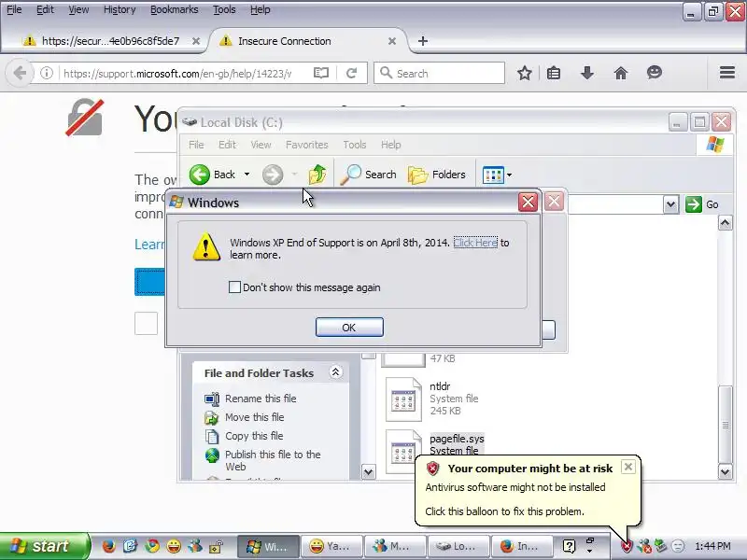Viewport: 747px width, 560px height.
Task: Click Rename this file task
Action: coord(261,399)
